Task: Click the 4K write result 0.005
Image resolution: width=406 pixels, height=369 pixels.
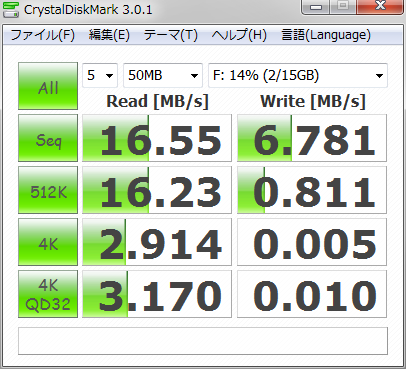Action: pyautogui.click(x=312, y=242)
